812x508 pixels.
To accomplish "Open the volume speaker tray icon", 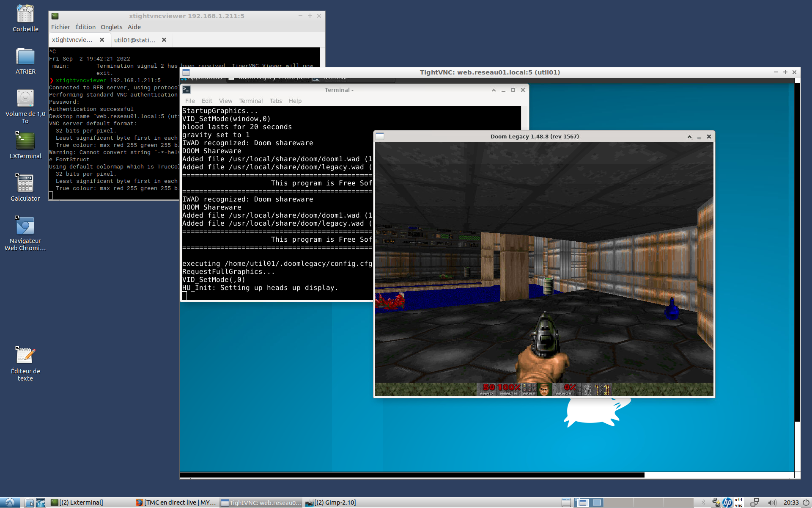I will (772, 502).
